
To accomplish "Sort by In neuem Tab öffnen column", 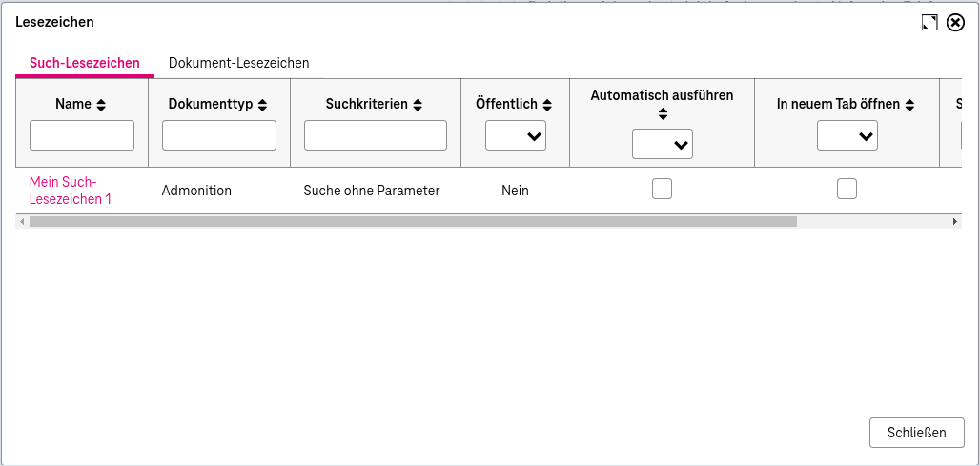I will point(910,105).
